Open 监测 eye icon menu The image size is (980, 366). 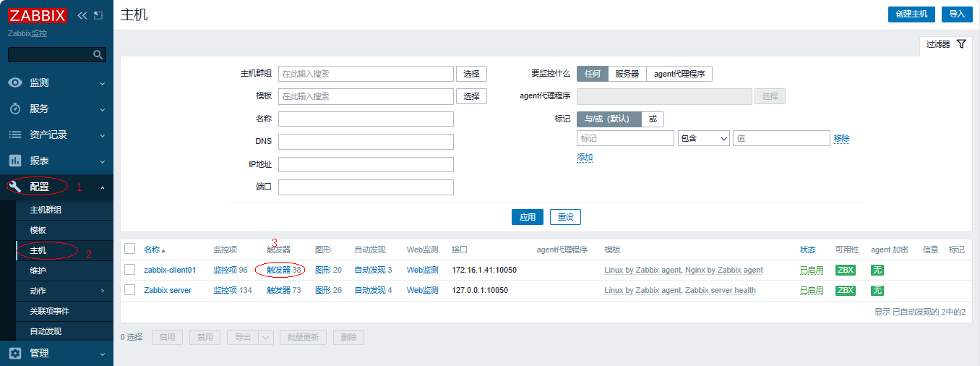[15, 83]
